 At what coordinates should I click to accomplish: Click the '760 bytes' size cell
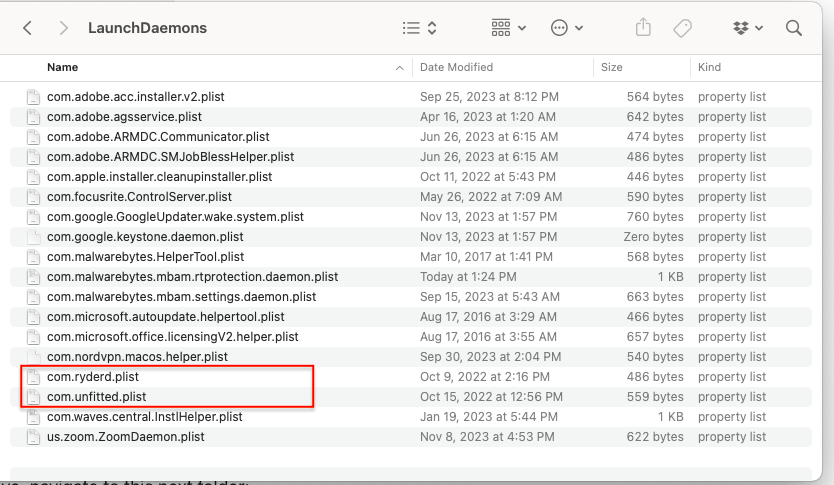point(655,217)
